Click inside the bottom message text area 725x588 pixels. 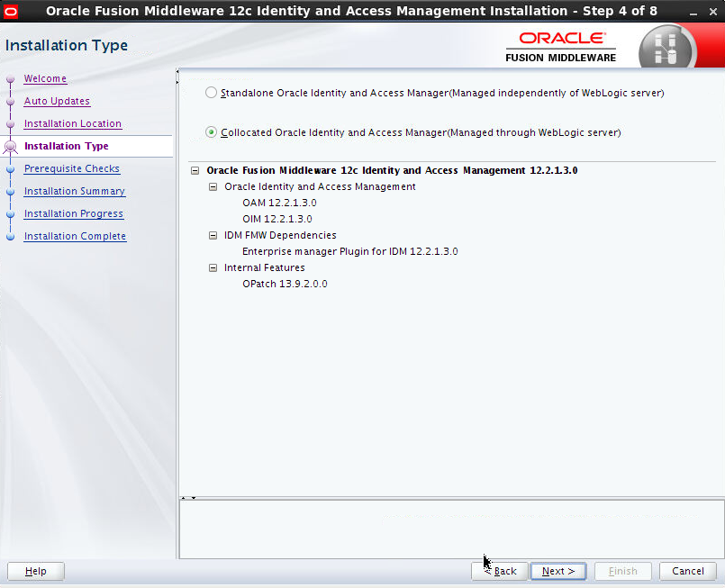tap(451, 529)
